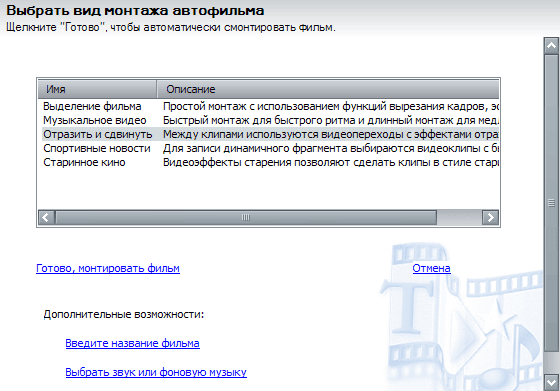The image size is (560, 391).
Task: Click the page's vertical scrollbar thumb
Action: tap(551, 203)
